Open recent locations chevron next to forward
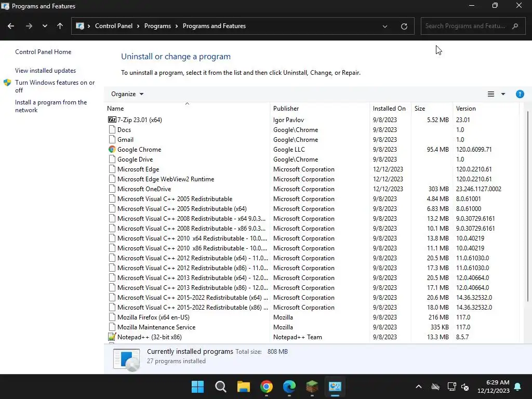Image resolution: width=532 pixels, height=399 pixels. (45, 26)
